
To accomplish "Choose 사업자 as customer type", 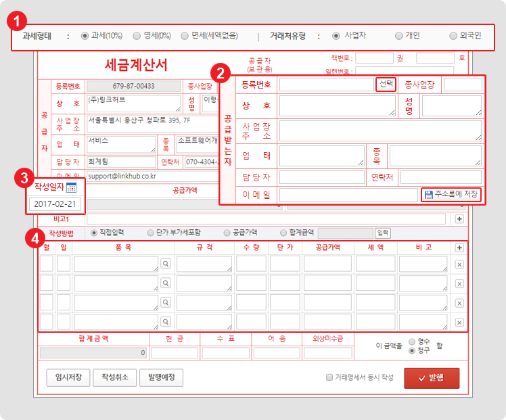I will point(336,36).
